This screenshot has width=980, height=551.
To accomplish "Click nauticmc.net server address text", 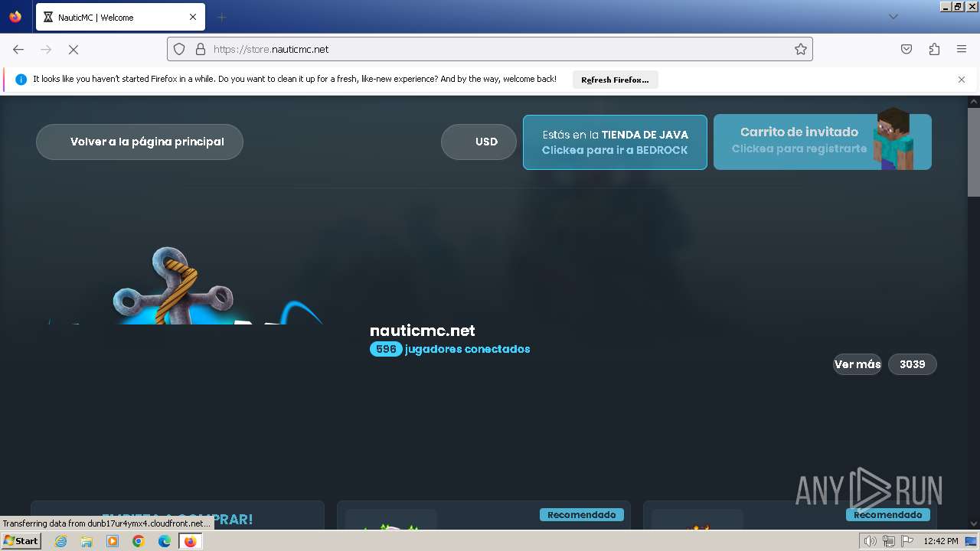I will pos(423,331).
